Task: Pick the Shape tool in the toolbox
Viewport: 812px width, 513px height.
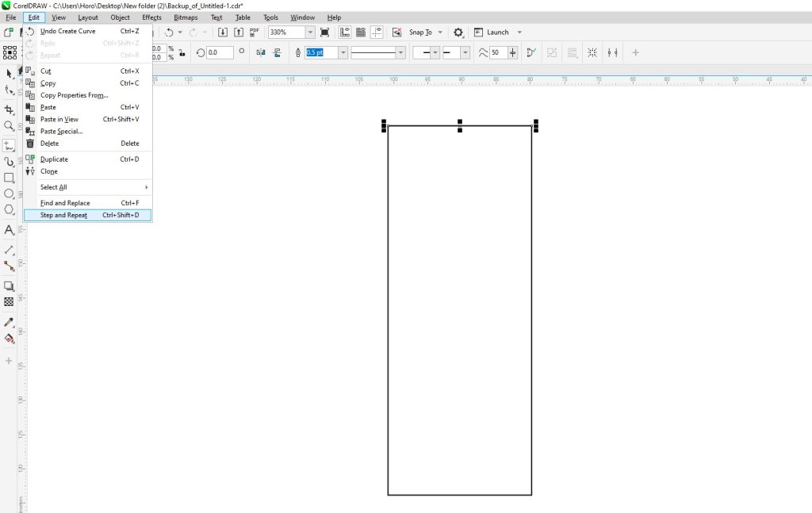Action: (x=10, y=89)
